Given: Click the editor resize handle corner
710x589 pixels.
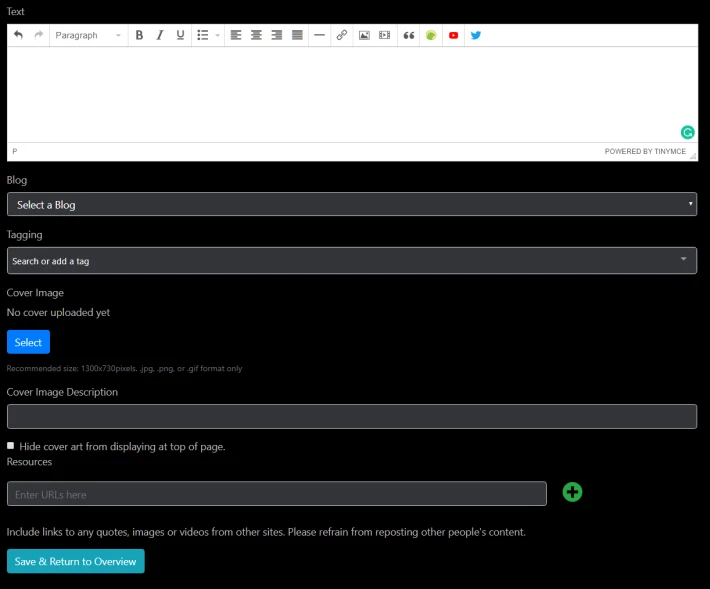Looking at the screenshot, I should click(x=693, y=156).
